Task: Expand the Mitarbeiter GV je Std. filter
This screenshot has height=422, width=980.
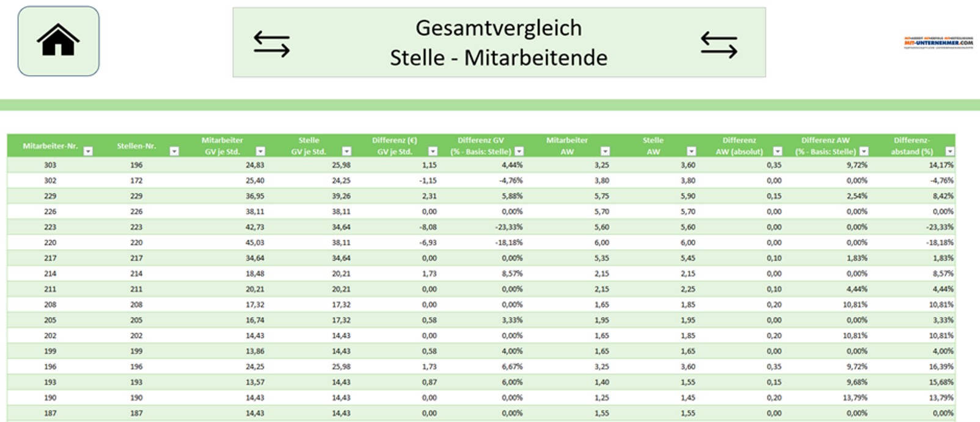Action: coord(260,151)
